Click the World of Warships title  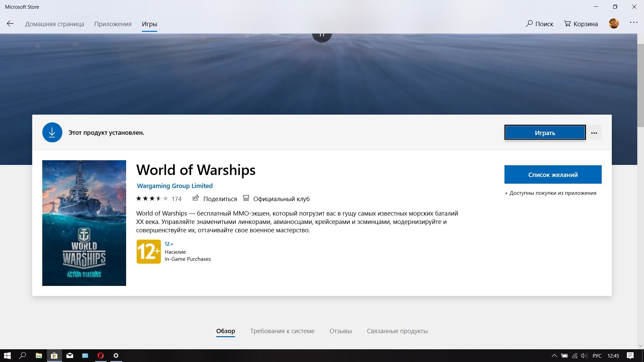click(196, 170)
